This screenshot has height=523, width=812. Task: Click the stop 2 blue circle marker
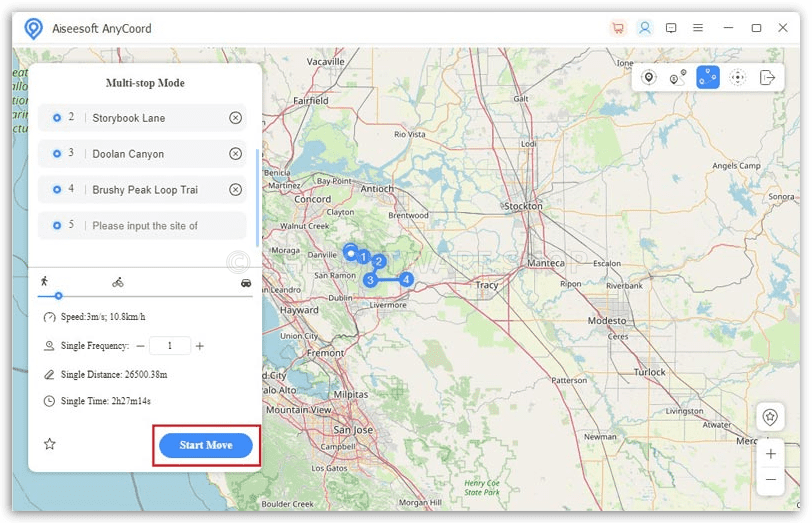click(57, 118)
